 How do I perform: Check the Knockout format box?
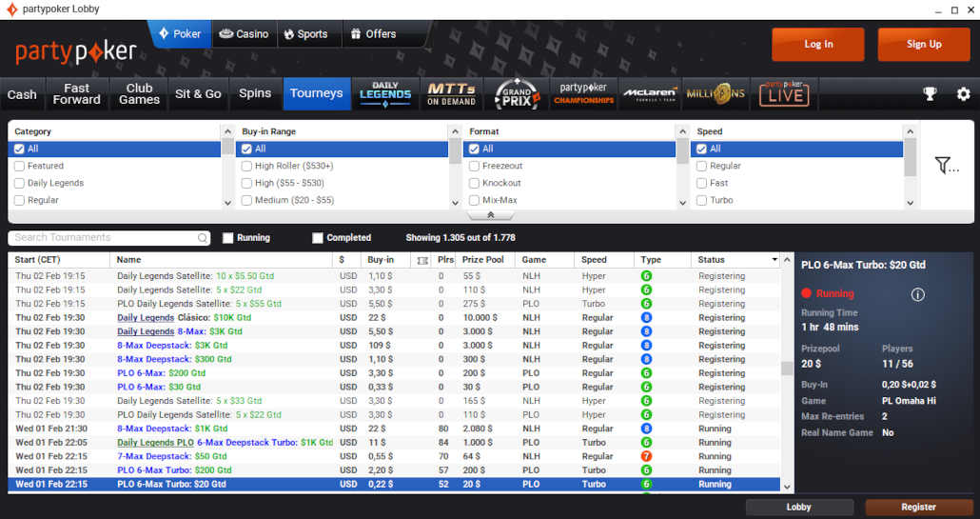(x=474, y=183)
